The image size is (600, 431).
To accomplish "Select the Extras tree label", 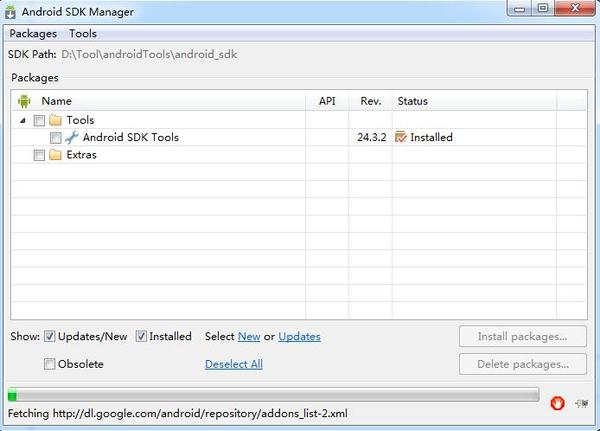I will [x=82, y=155].
